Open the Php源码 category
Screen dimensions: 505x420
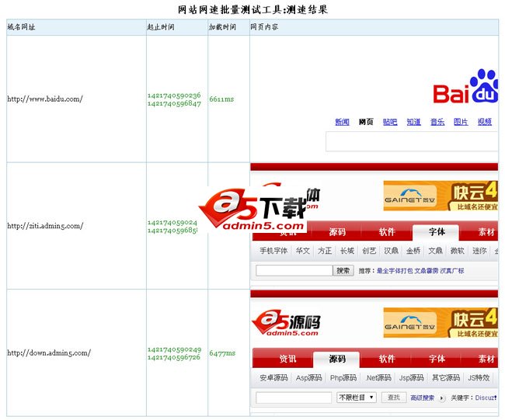[x=343, y=378]
